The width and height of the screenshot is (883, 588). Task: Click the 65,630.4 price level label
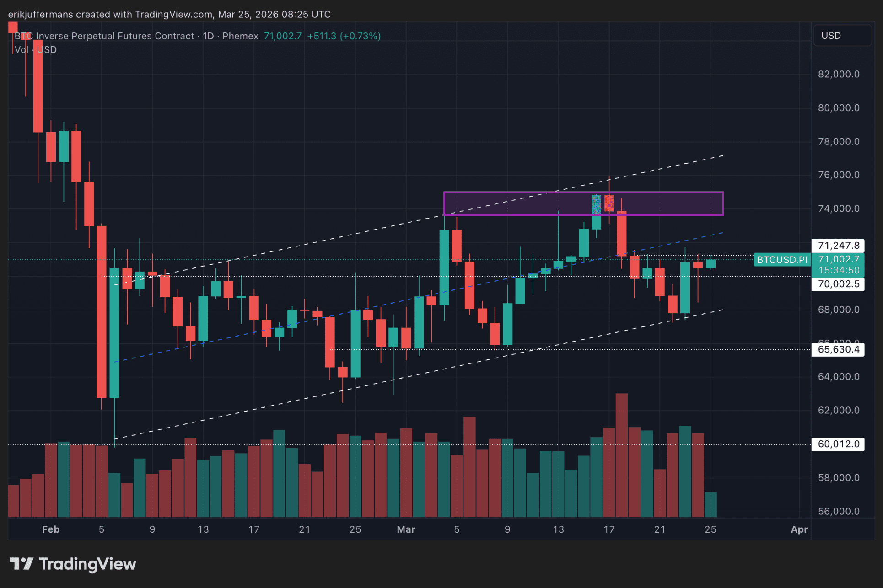[838, 349]
